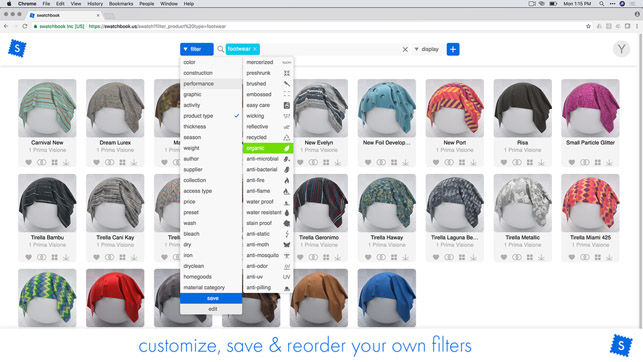Select the anti-microbial option
Screen dimensions: 643x362
268,159
